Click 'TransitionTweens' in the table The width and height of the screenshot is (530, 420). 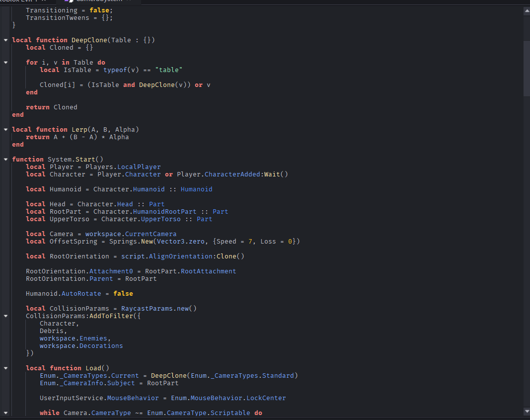pyautogui.click(x=58, y=17)
